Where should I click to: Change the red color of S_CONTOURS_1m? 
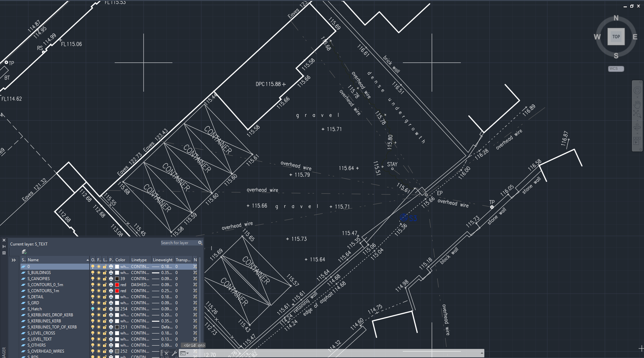click(x=117, y=291)
